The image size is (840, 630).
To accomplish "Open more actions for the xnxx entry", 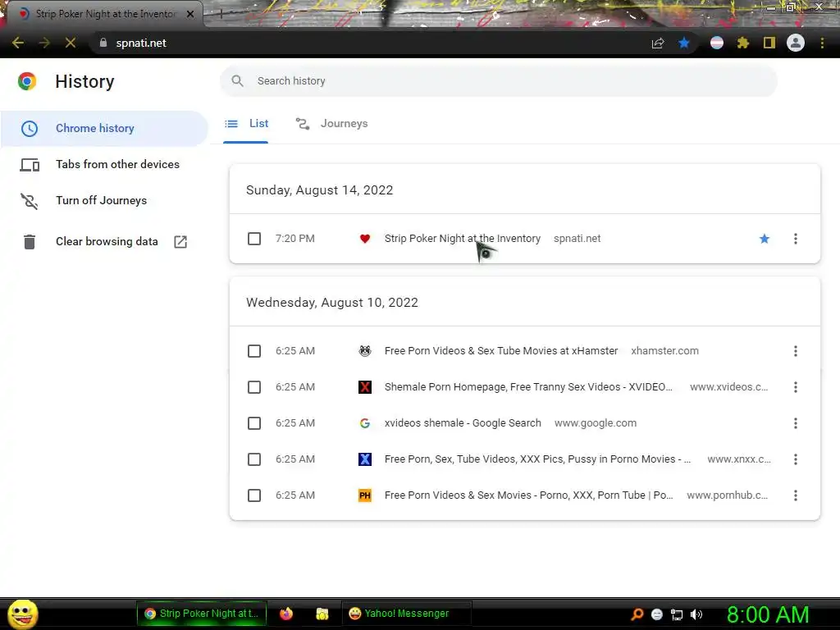I will click(x=796, y=459).
